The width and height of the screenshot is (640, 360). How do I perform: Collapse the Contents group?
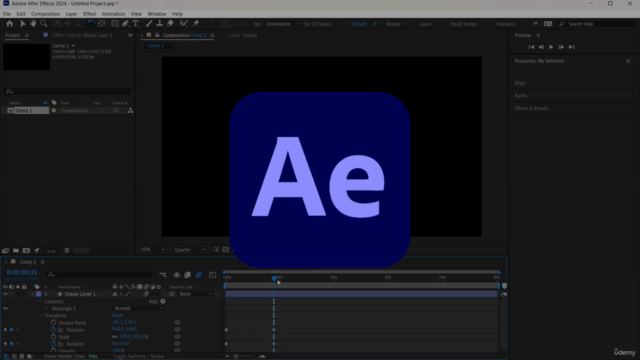pos(40,302)
